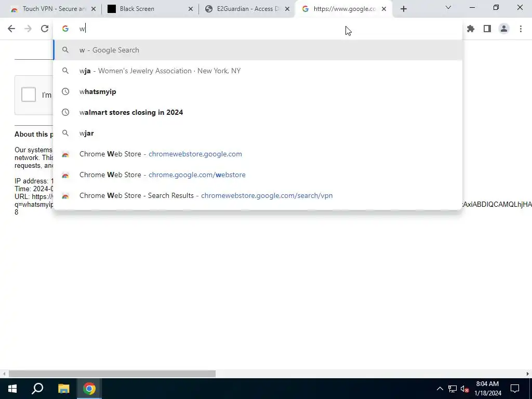Open Chrome's three-dot menu
The image size is (532, 399).
pyautogui.click(x=521, y=29)
